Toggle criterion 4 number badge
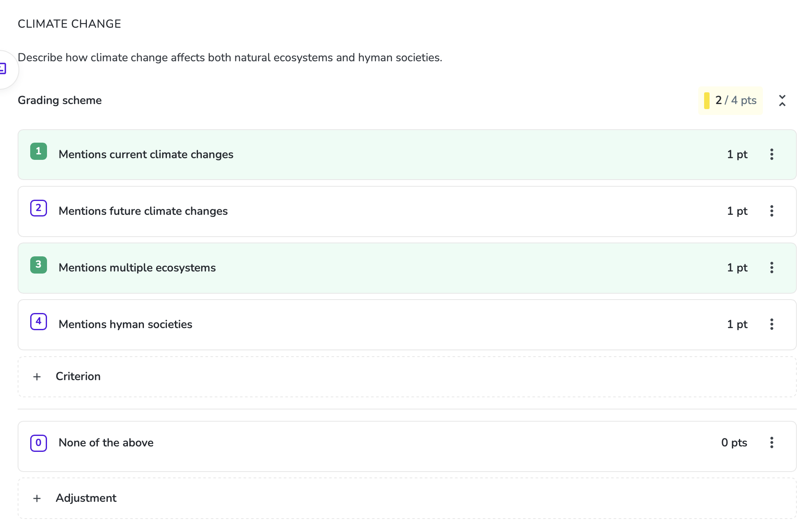Screen dimensions: 809x532 39,321
